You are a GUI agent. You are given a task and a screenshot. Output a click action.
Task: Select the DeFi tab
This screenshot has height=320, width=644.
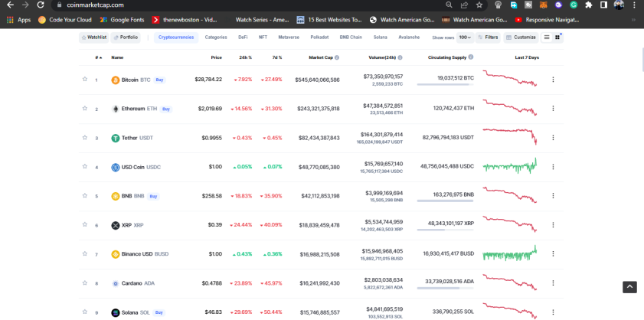243,38
